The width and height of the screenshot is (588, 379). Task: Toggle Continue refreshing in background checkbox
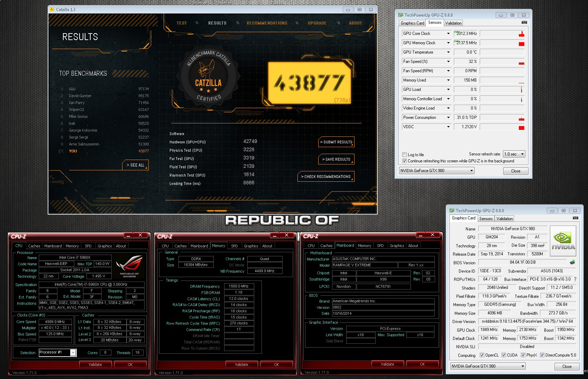click(x=404, y=161)
